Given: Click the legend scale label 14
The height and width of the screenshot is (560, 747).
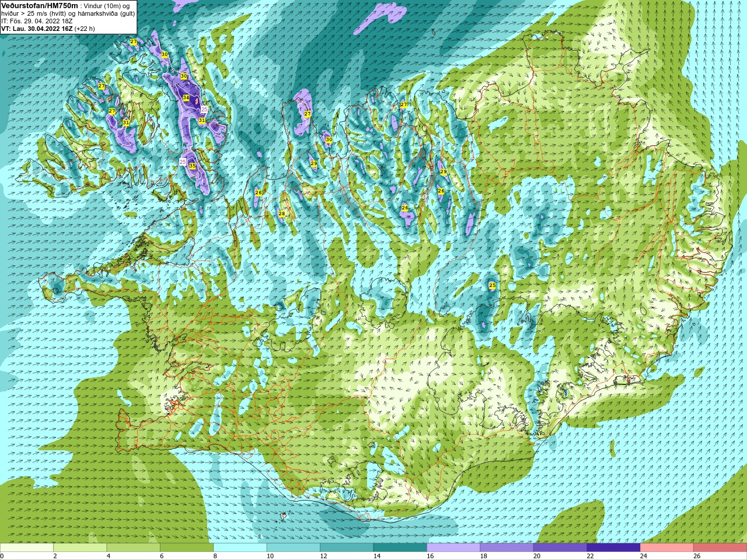Looking at the screenshot, I should coord(376,556).
